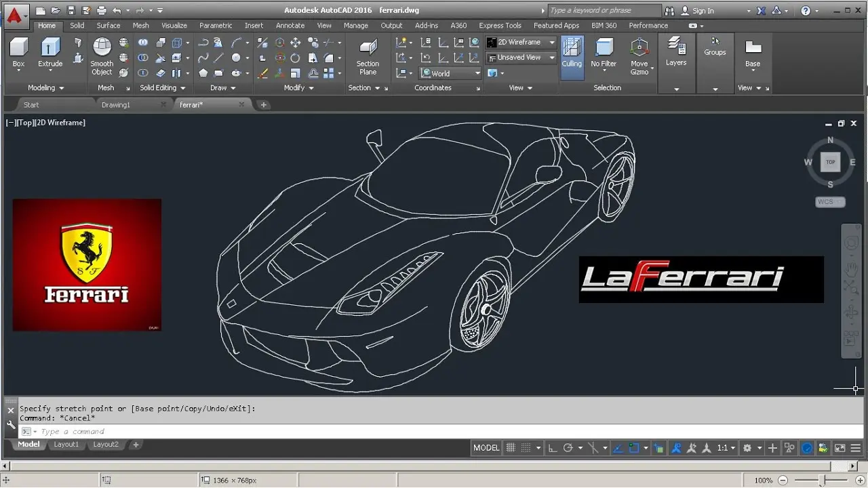Click the Groups panel icon

tap(715, 46)
